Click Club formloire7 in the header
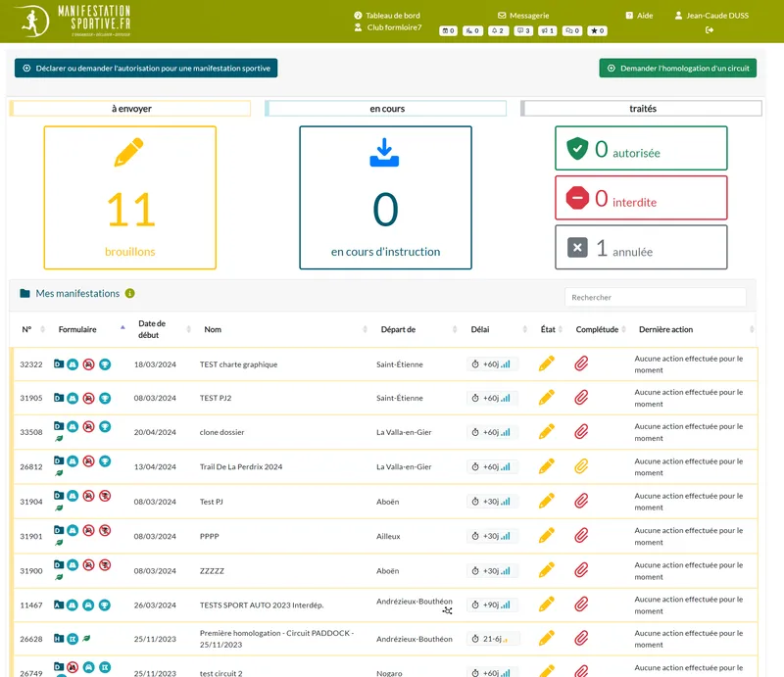Viewport: 784px width, 677px height. point(388,27)
